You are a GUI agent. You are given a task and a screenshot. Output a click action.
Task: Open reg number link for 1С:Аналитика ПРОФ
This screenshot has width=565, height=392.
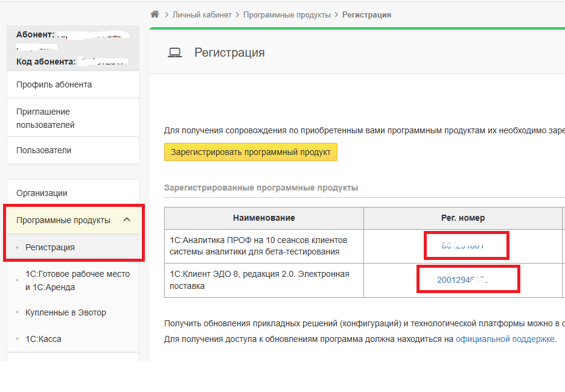click(x=463, y=245)
